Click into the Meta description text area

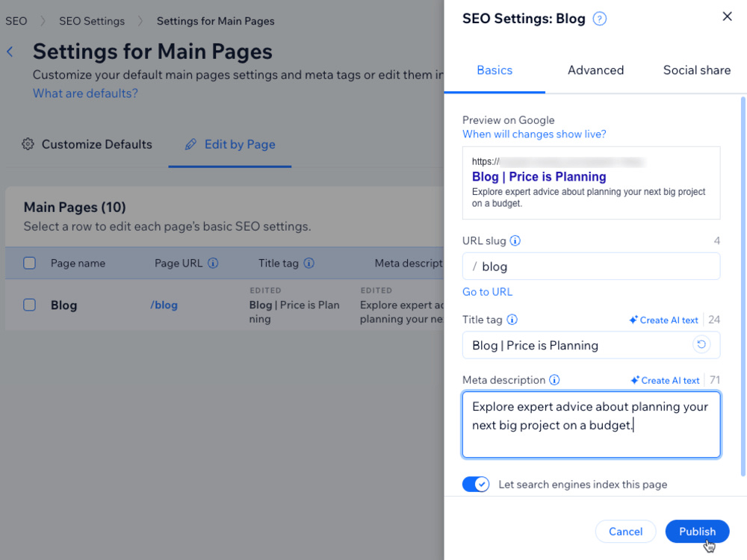(x=591, y=424)
